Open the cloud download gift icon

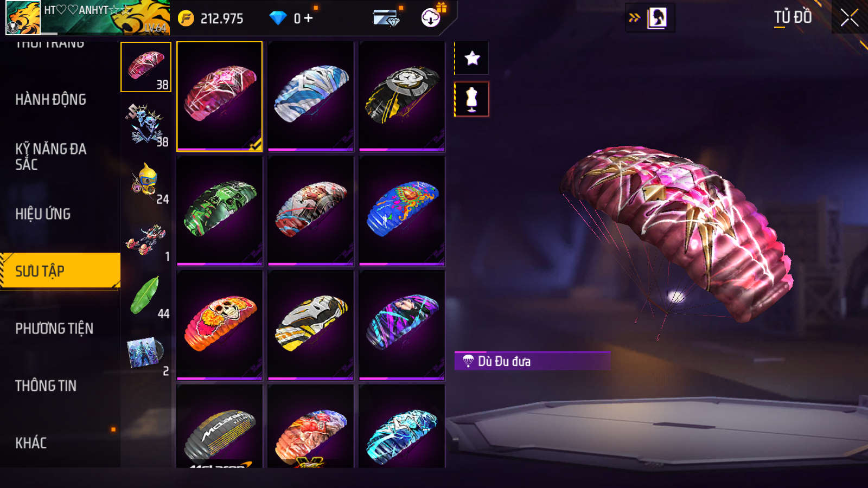coord(431,18)
